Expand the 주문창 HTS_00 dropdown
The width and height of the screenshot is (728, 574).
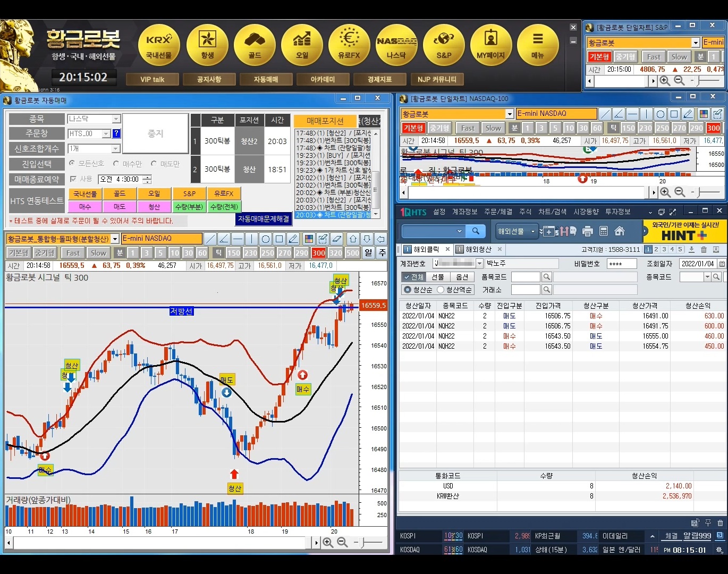point(106,134)
